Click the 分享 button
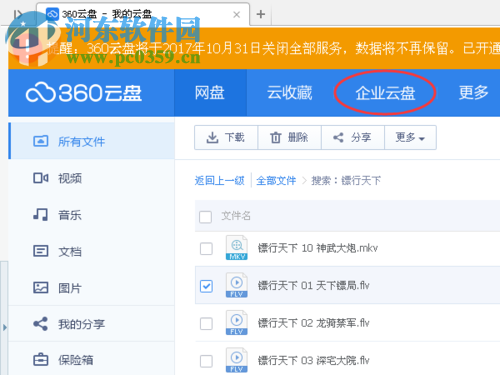 [x=353, y=137]
